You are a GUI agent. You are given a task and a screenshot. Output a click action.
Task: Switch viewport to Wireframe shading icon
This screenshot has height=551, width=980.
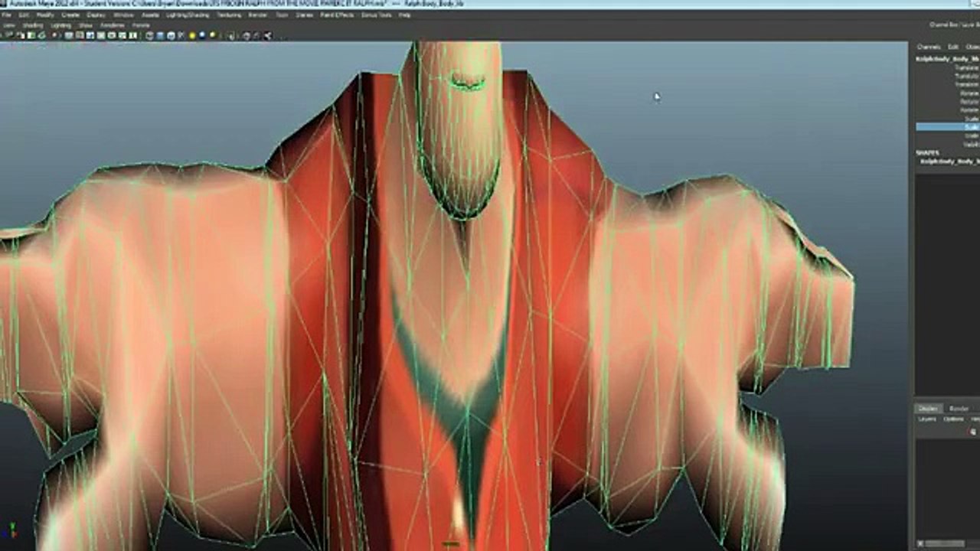(149, 35)
